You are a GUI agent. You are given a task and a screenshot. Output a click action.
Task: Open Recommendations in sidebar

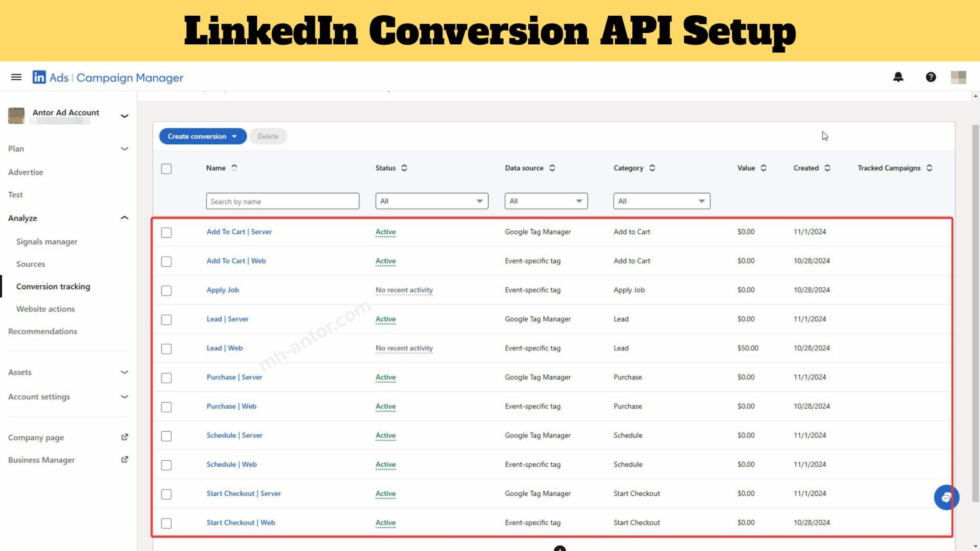click(42, 331)
